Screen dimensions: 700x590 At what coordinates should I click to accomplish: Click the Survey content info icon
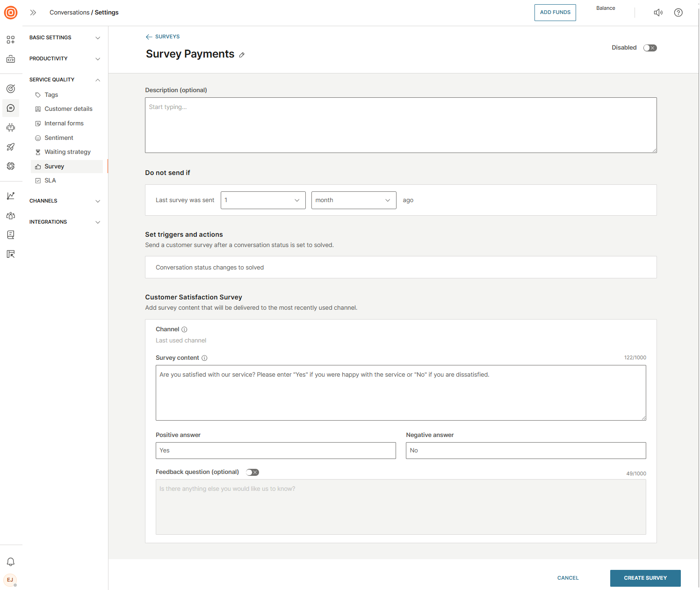pos(204,358)
